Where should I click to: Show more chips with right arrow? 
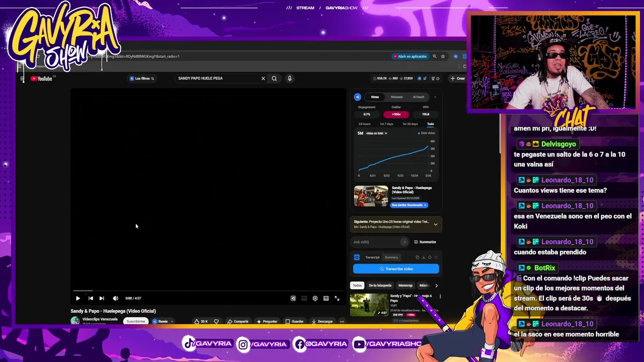[x=436, y=286]
